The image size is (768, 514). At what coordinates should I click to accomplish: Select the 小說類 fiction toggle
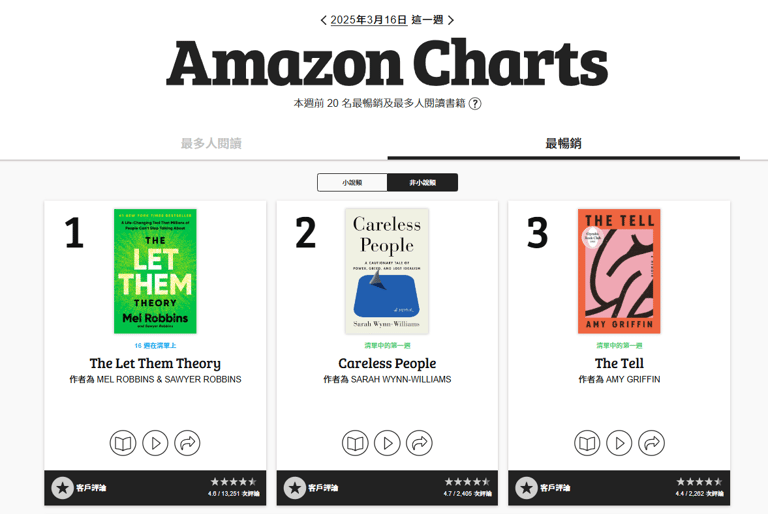pos(352,182)
